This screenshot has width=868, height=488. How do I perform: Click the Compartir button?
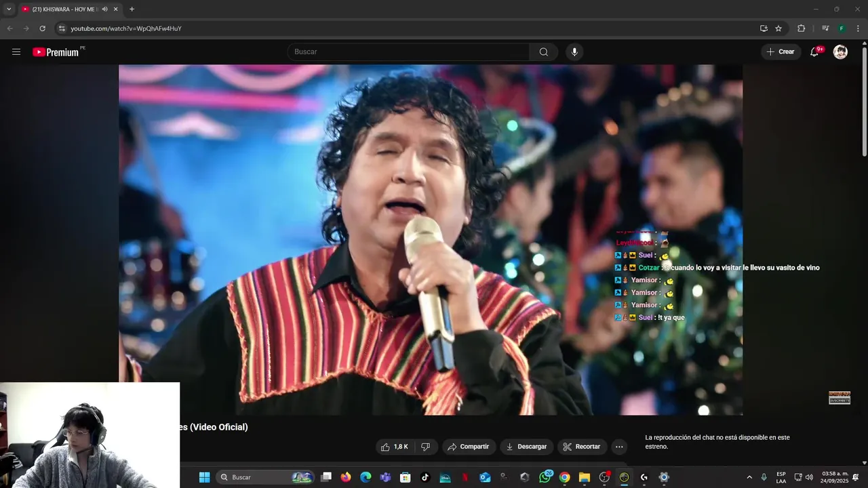coord(469,447)
